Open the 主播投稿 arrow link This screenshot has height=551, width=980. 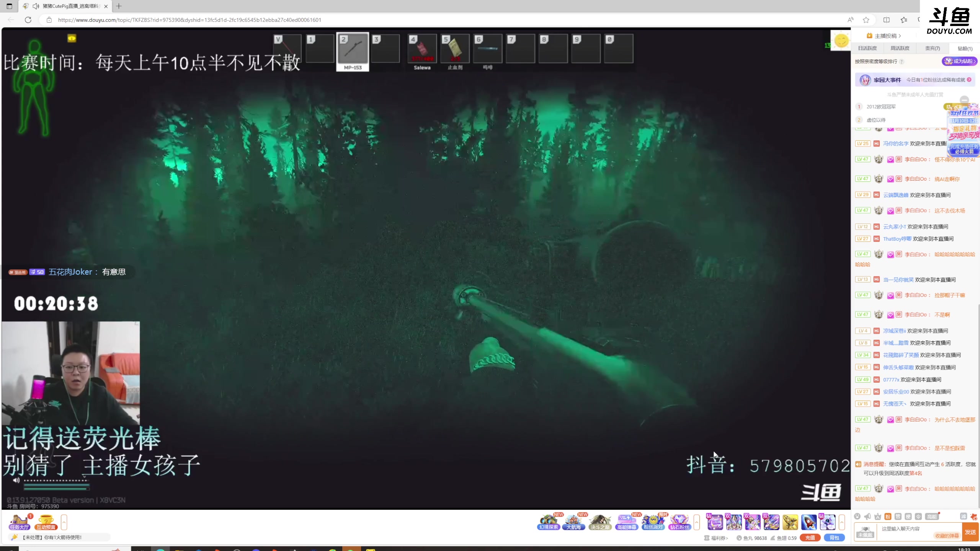[x=884, y=36]
